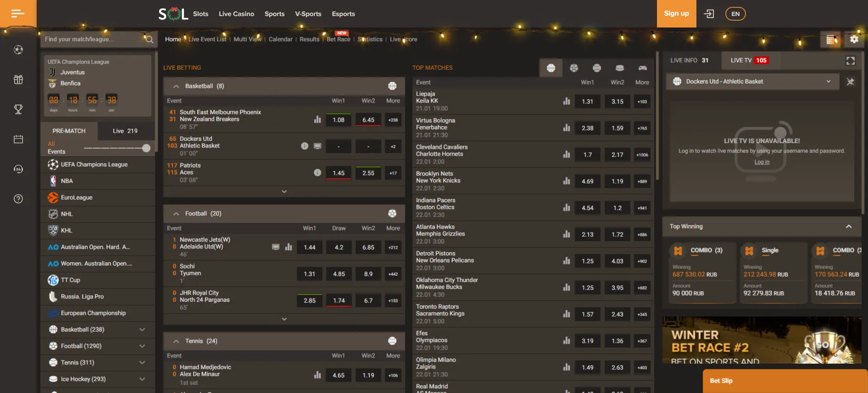The height and width of the screenshot is (393, 868).
Task: Click the Log in link in Live TV
Action: coord(762,162)
